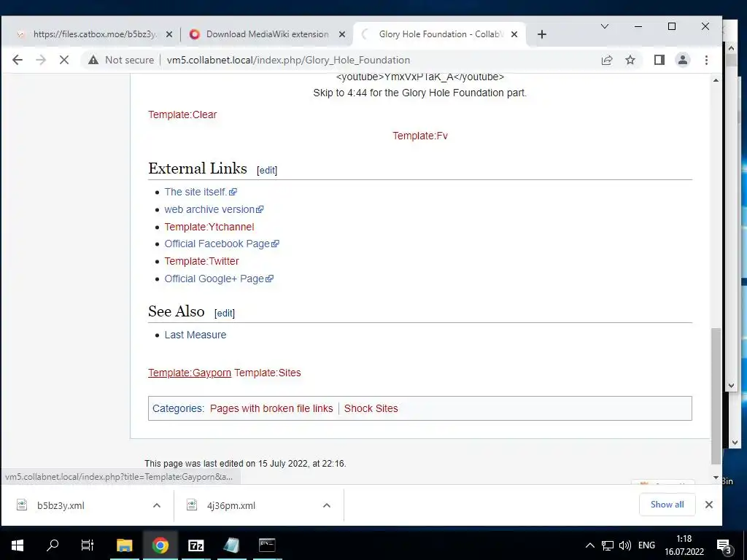This screenshot has height=560, width=747.
Task: Open the volume control tray icon
Action: (625, 545)
